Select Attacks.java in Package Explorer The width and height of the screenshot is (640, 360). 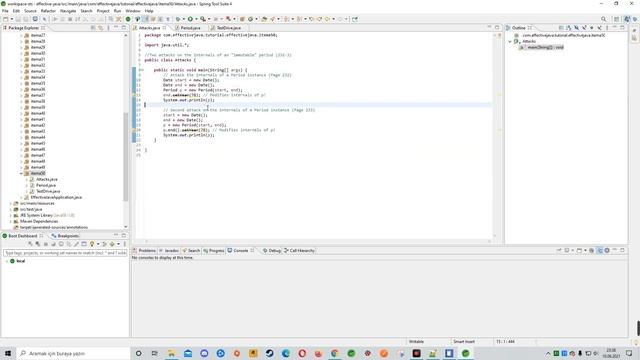(x=47, y=179)
